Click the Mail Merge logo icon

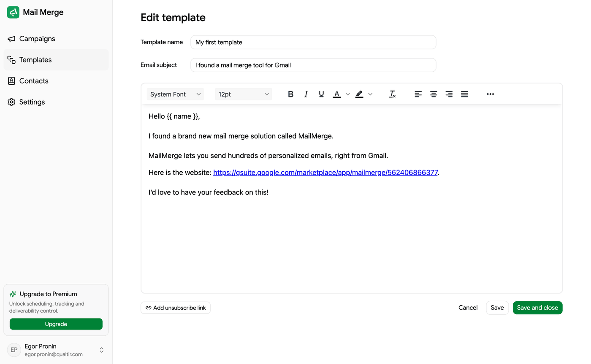pyautogui.click(x=13, y=12)
